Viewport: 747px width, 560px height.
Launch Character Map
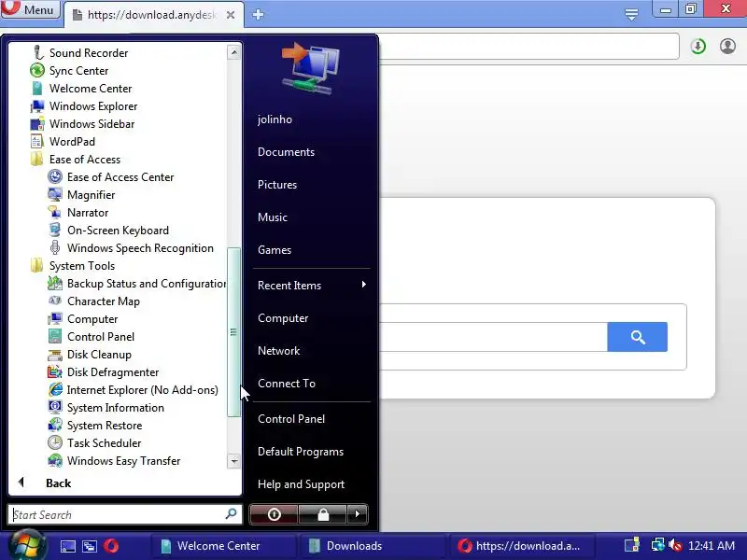[x=94, y=301]
